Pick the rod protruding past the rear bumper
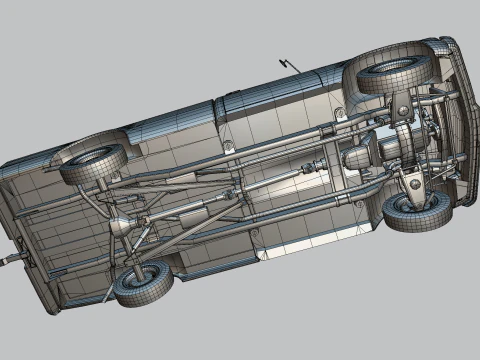 pos(13,259)
